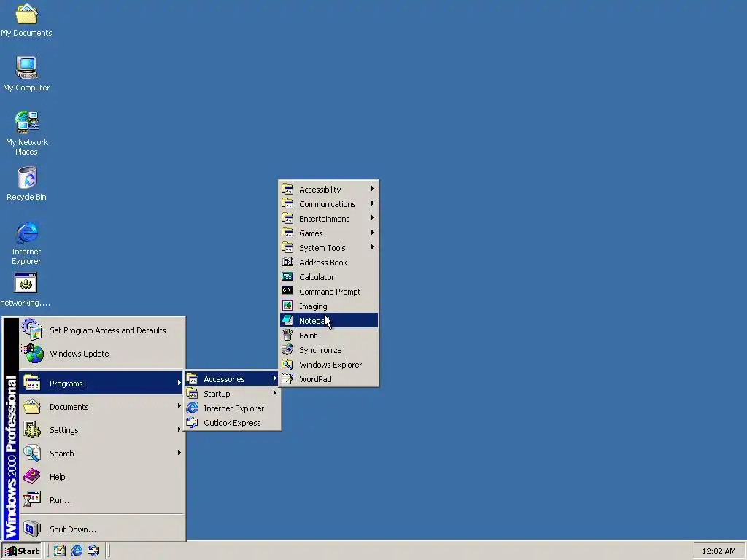Open System Tools in Accessories menu
747x560 pixels.
click(329, 248)
